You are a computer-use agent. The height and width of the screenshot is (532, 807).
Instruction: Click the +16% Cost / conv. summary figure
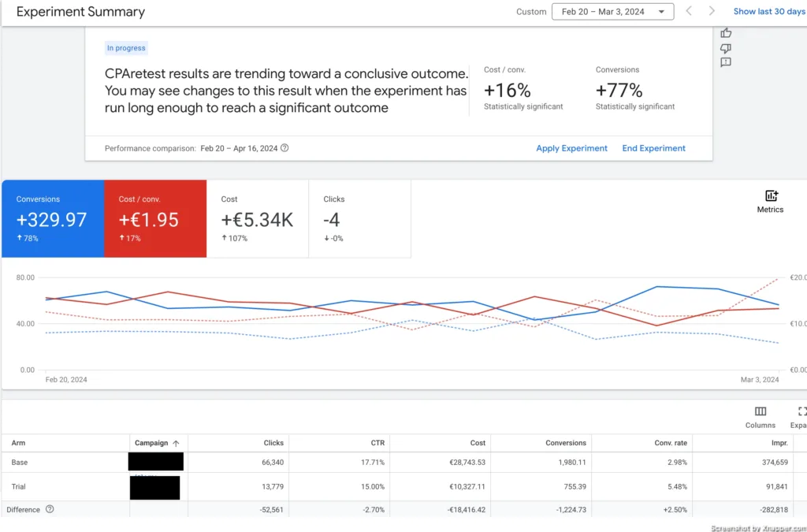tap(507, 91)
